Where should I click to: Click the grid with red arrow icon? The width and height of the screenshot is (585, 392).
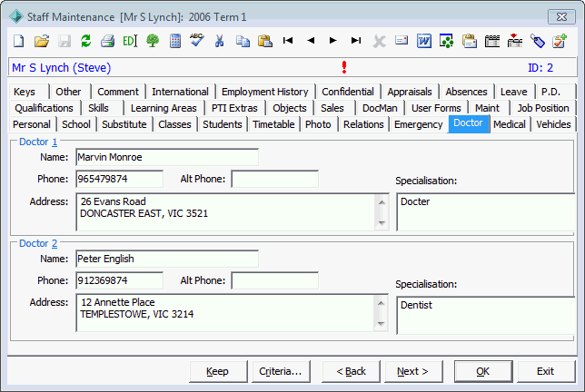pos(515,41)
